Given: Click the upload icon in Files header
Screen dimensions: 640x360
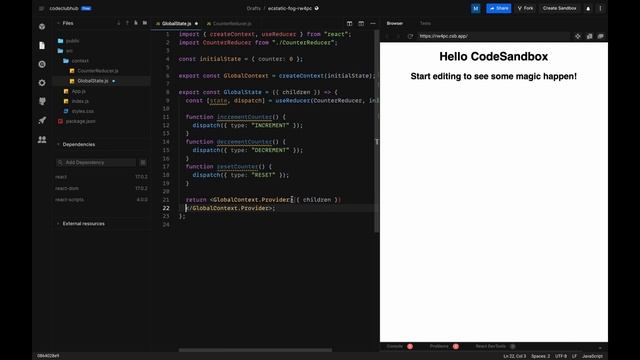Looking at the screenshot, I should [x=127, y=23].
